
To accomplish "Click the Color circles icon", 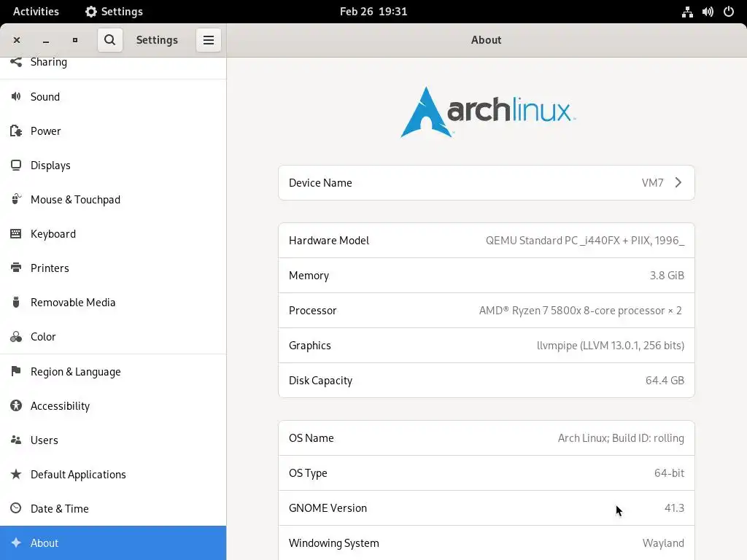I will pyautogui.click(x=16, y=337).
